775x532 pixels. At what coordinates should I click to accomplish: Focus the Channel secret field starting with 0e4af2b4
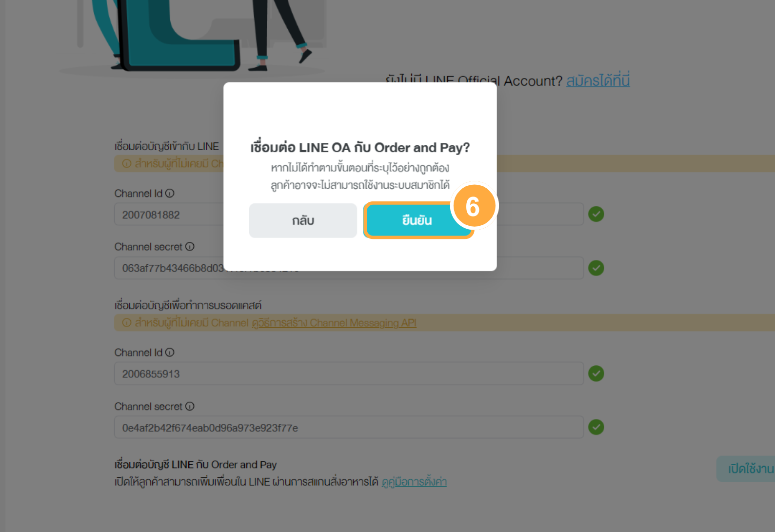pyautogui.click(x=349, y=427)
